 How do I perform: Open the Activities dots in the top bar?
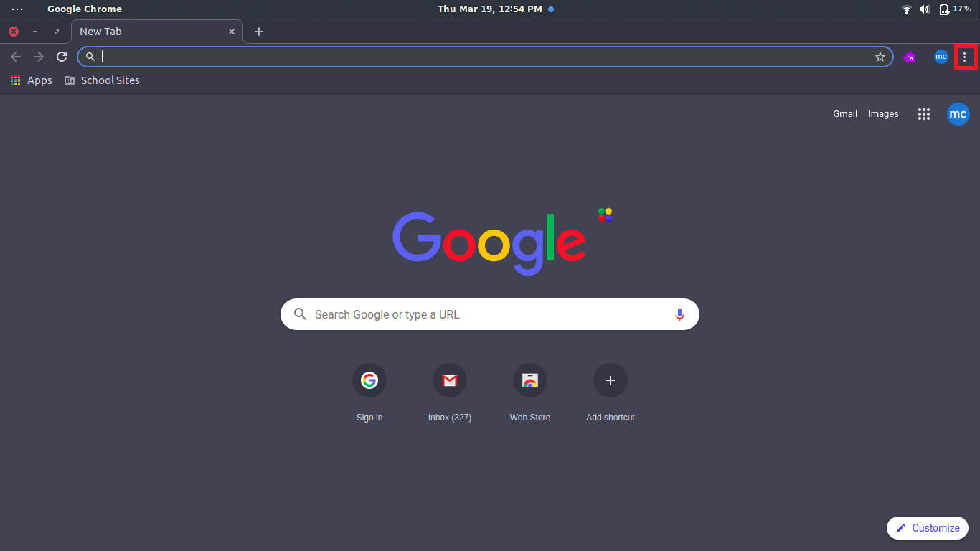pyautogui.click(x=17, y=9)
